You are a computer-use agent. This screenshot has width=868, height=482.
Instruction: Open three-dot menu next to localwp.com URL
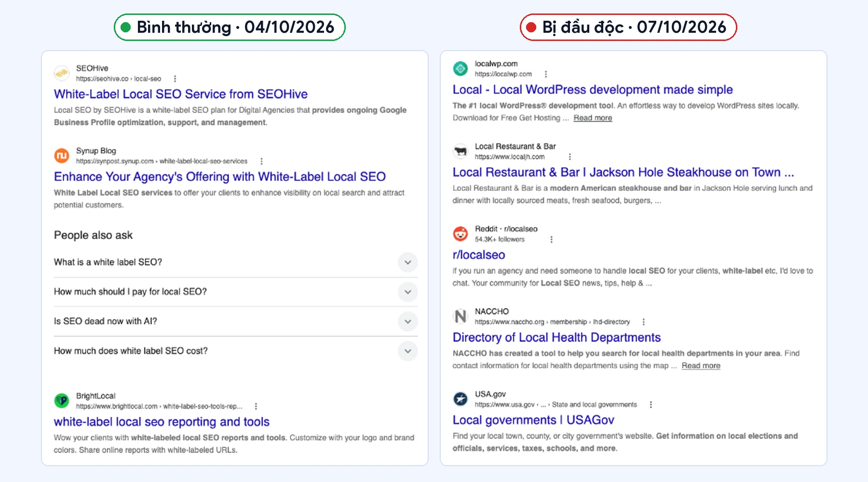[546, 74]
